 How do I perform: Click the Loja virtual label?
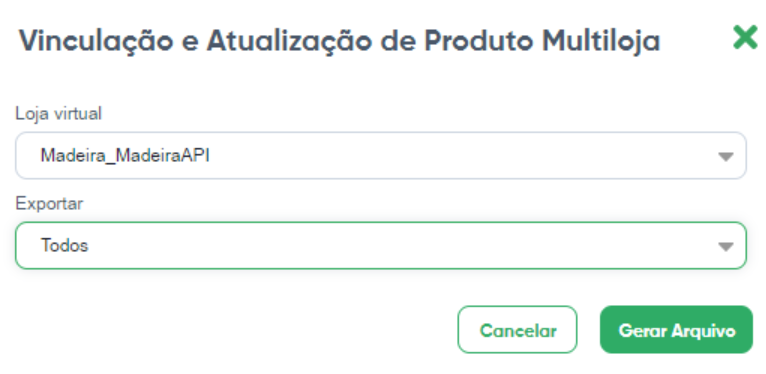pyautogui.click(x=59, y=114)
